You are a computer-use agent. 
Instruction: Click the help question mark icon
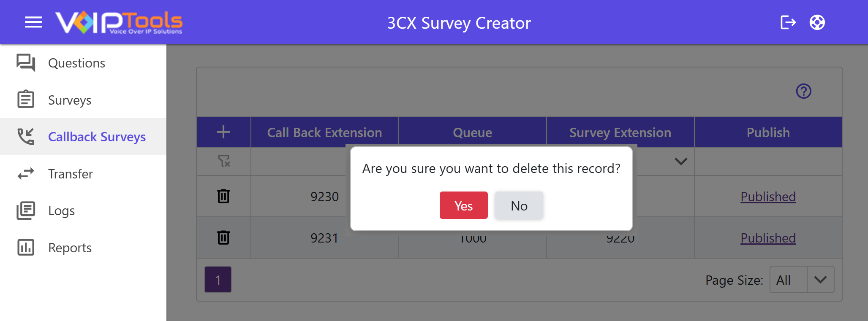803,91
